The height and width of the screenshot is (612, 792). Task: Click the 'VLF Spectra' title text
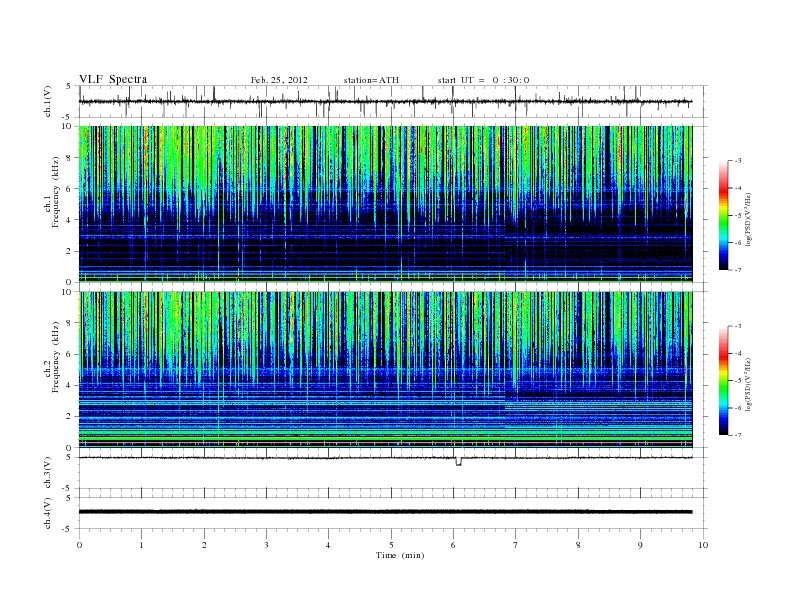coord(113,79)
